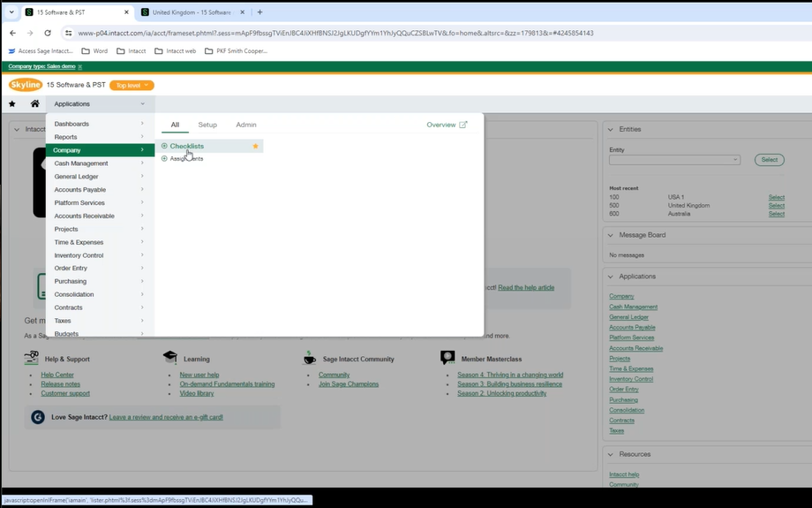Switch to the Setup tab
Viewport: 812px width, 508px height.
(x=207, y=125)
